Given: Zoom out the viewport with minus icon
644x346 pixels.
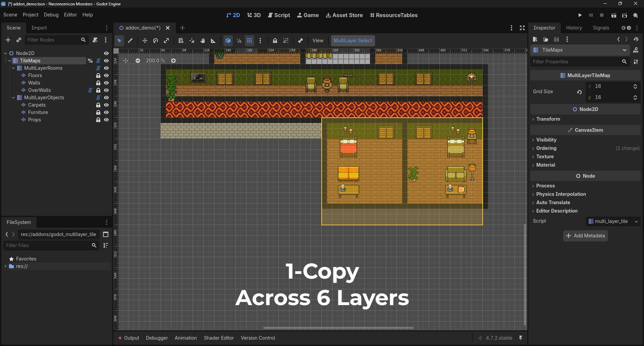Looking at the screenshot, I should pyautogui.click(x=138, y=61).
